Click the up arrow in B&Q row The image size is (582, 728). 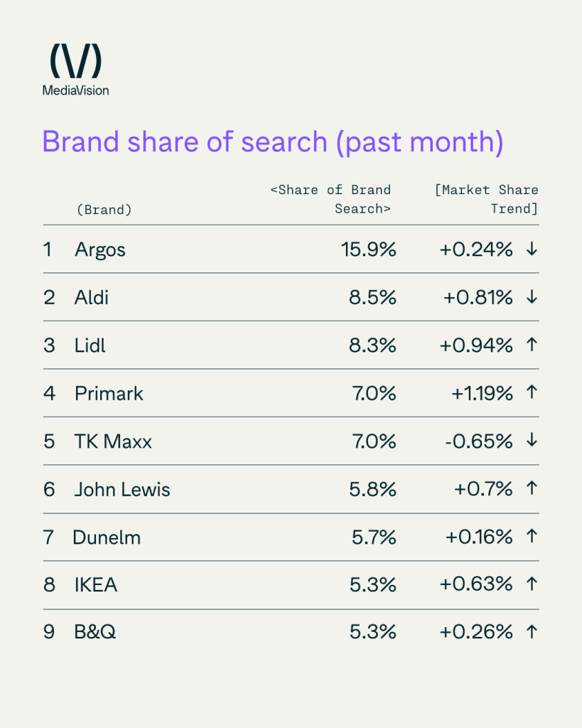coord(531,632)
